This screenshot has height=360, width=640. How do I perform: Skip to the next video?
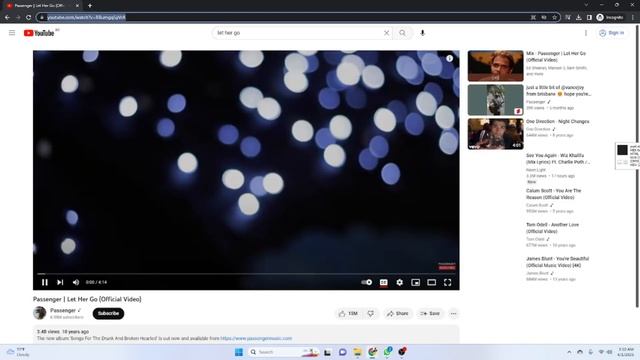coord(60,282)
